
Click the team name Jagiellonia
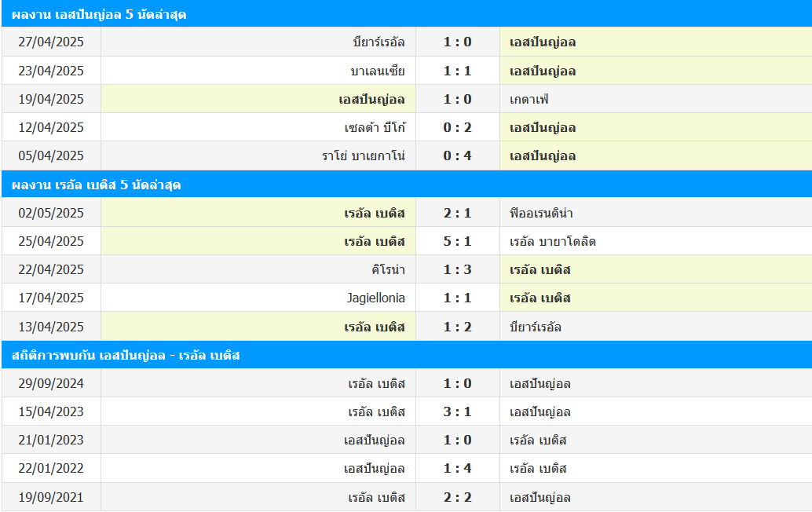[x=376, y=298]
